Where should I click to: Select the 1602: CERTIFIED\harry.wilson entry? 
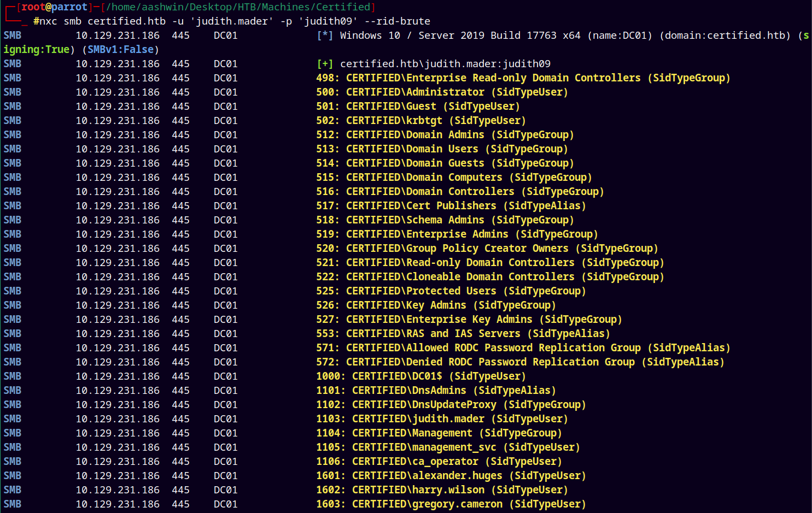pos(442,490)
